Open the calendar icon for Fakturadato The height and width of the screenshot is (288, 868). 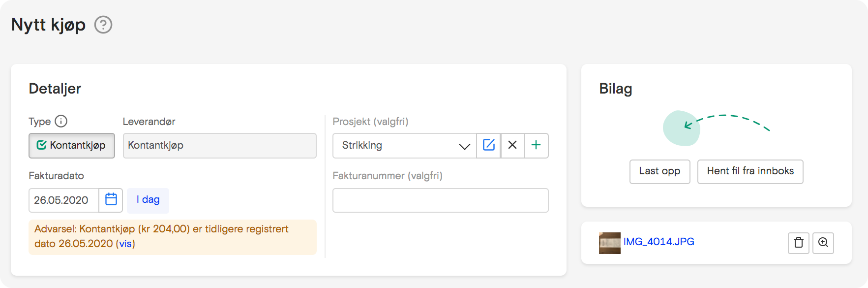(x=111, y=200)
